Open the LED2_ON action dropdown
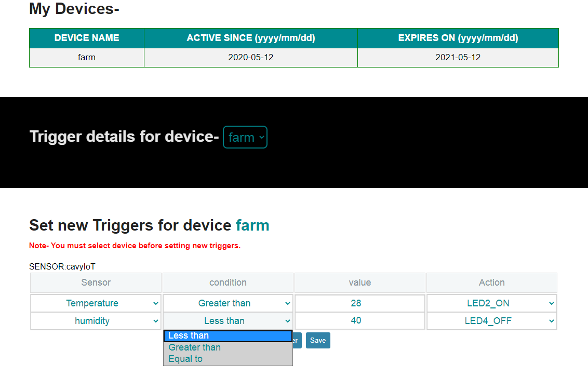Image resolution: width=588 pixels, height=377 pixels. pyautogui.click(x=491, y=303)
